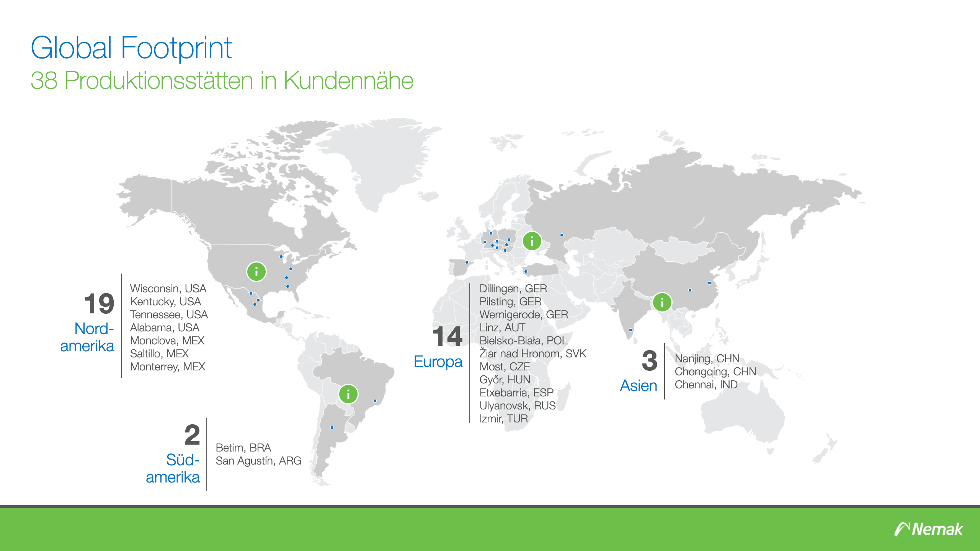The width and height of the screenshot is (980, 551).
Task: Click the number 3 for Asien
Action: (650, 360)
